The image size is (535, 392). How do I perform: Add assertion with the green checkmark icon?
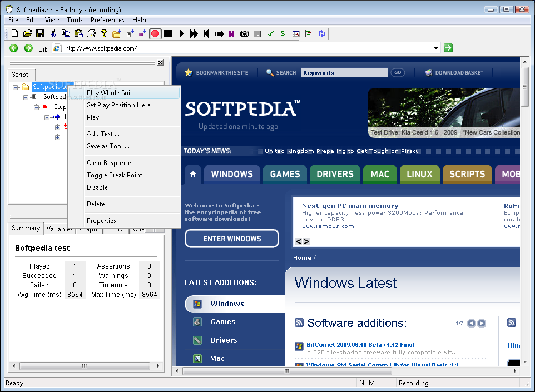tap(271, 33)
